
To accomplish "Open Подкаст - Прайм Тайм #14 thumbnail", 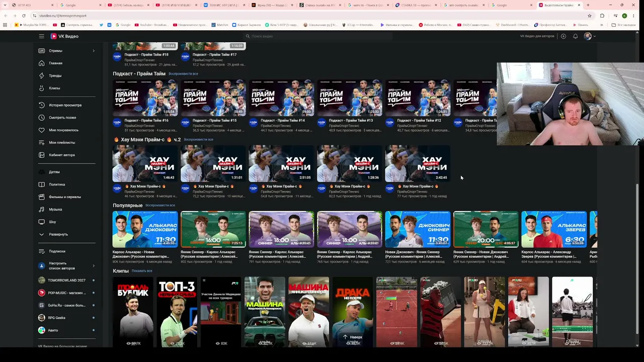I will pos(282,98).
